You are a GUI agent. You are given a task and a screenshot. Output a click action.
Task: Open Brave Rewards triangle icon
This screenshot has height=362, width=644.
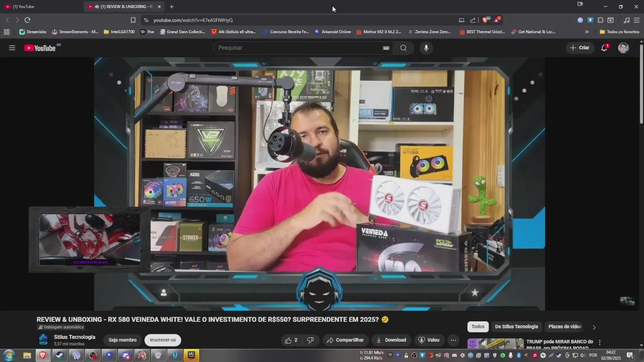point(497,20)
